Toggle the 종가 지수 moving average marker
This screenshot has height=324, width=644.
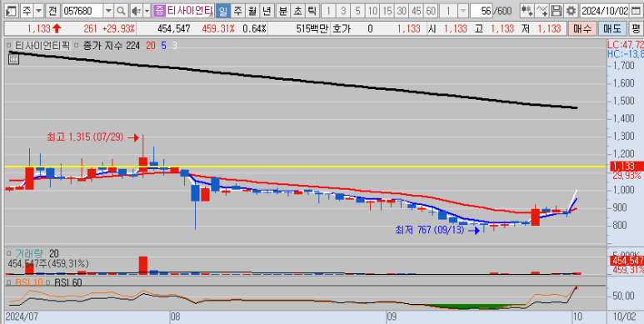point(77,46)
